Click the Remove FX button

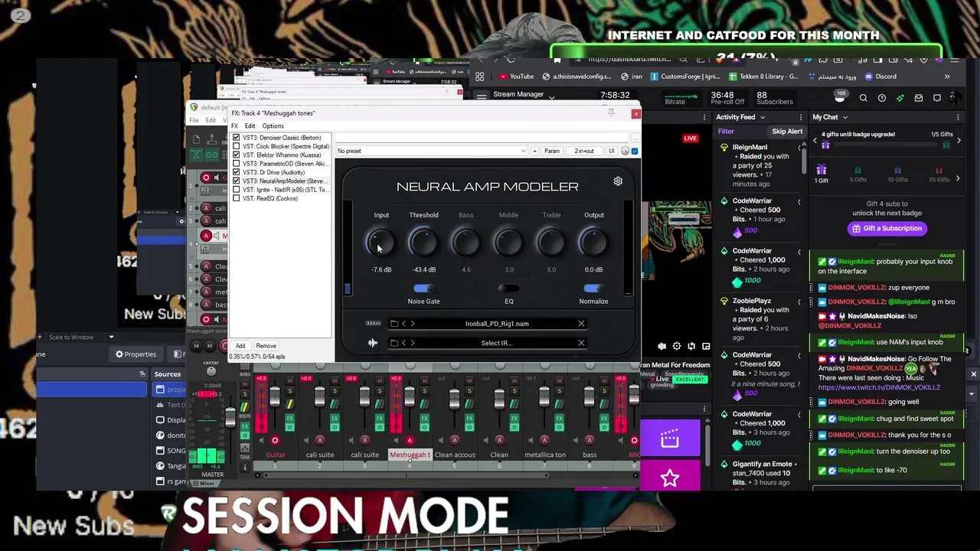(x=266, y=346)
